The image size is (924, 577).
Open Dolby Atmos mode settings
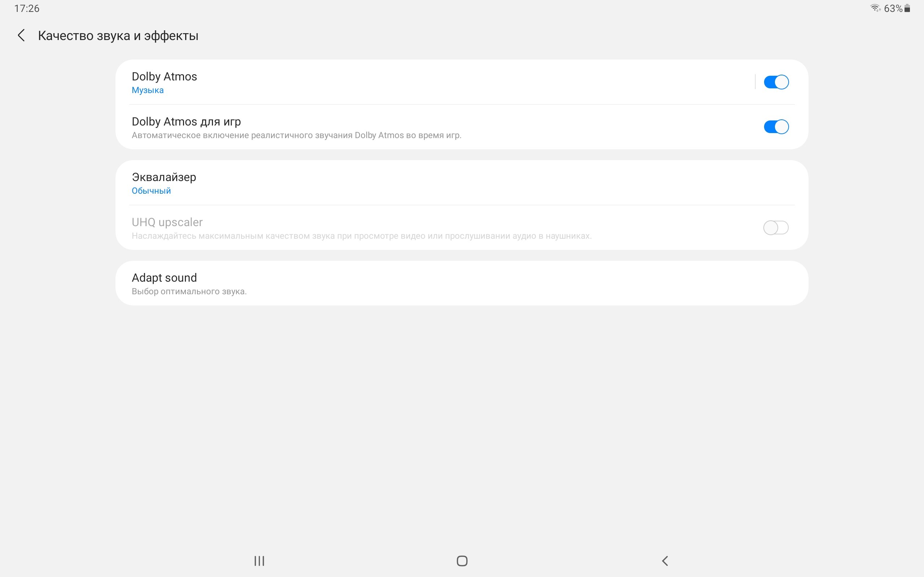click(435, 82)
